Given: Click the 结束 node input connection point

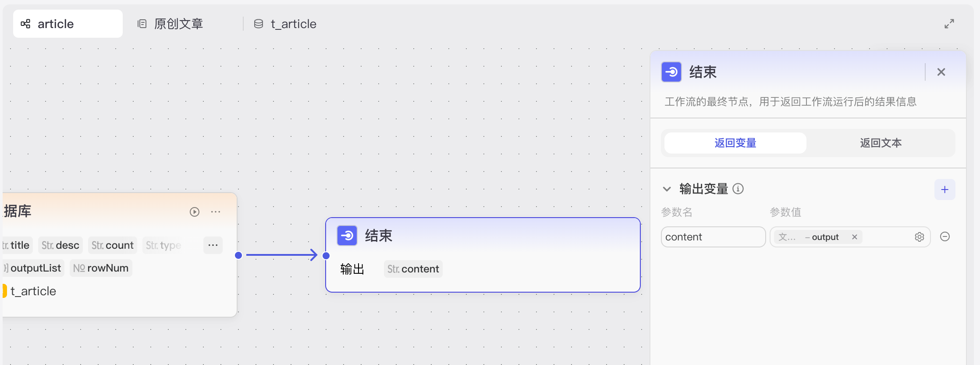Looking at the screenshot, I should pos(326,255).
